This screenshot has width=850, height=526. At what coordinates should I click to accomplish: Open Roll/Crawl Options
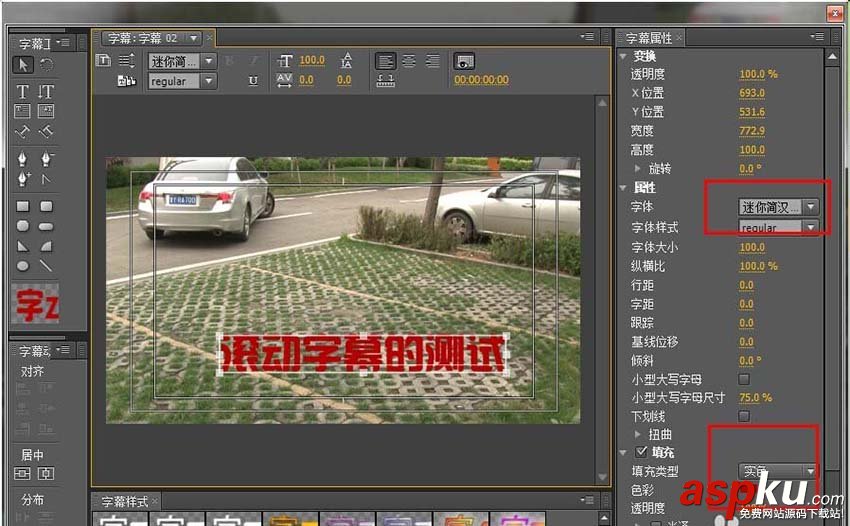[x=126, y=60]
